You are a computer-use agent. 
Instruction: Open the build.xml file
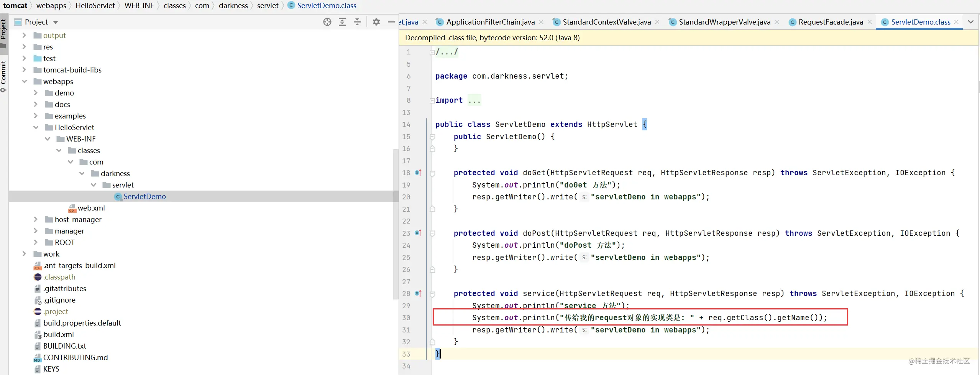(x=58, y=334)
